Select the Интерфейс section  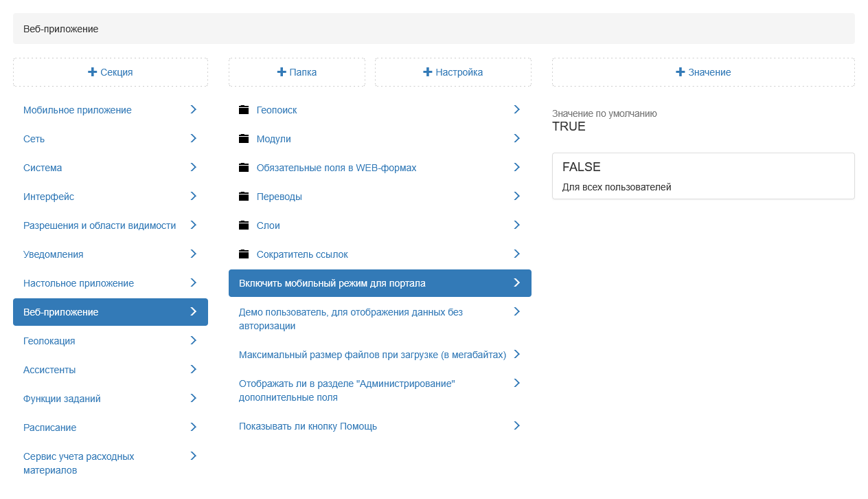click(49, 197)
